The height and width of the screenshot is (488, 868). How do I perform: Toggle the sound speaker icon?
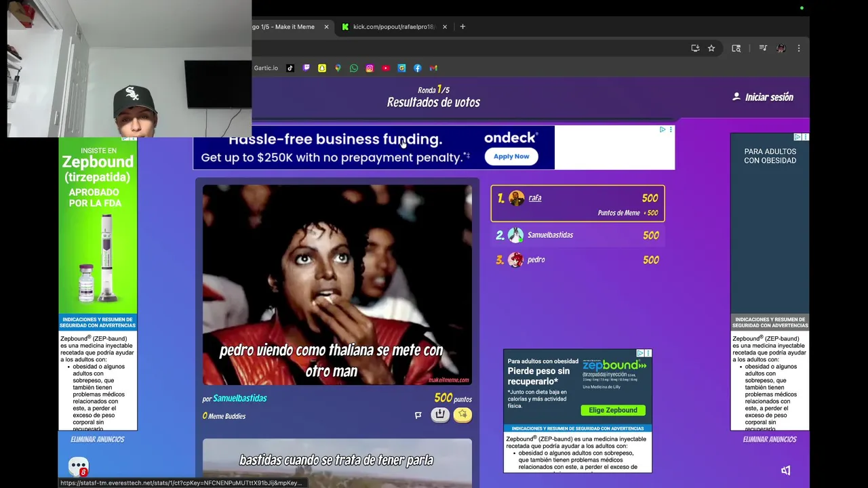coord(786,470)
